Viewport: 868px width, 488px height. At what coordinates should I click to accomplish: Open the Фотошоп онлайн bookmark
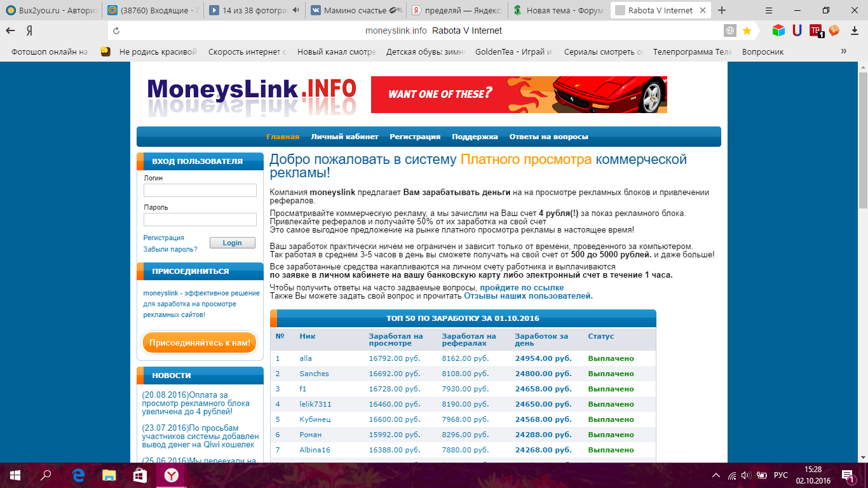coord(50,52)
